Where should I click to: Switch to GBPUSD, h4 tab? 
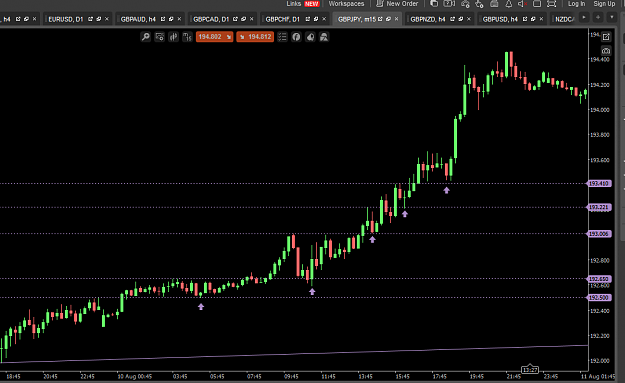click(x=500, y=19)
